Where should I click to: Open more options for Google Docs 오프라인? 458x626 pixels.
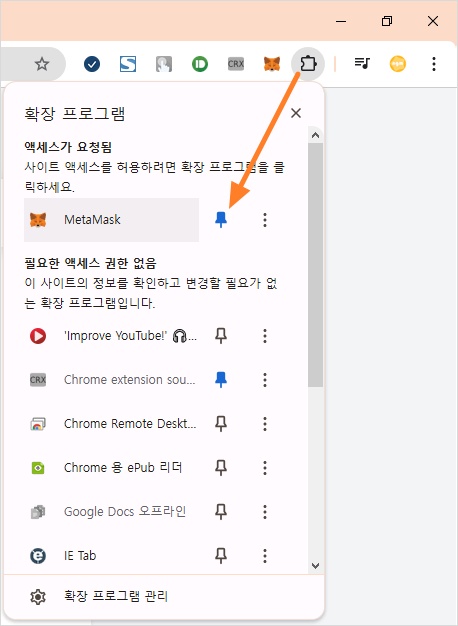coord(265,511)
